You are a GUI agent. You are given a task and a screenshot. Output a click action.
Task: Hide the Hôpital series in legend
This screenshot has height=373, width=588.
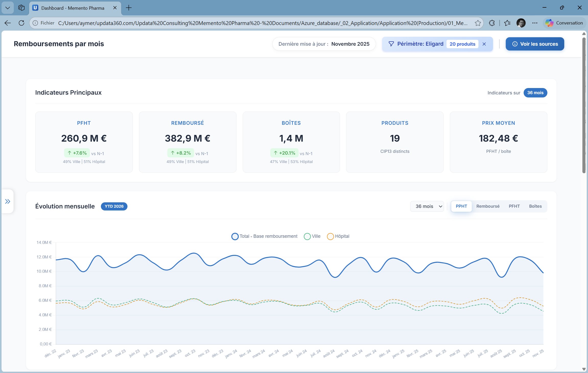338,236
